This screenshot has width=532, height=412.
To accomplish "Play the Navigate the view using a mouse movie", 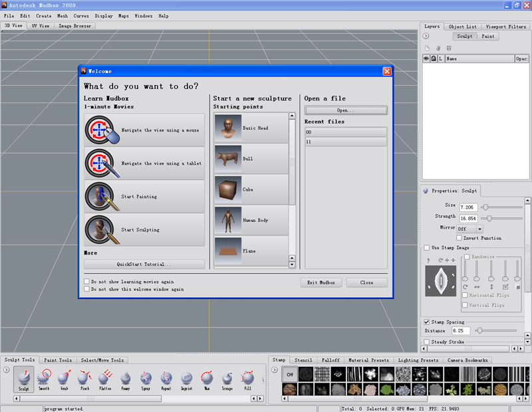I will point(144,130).
